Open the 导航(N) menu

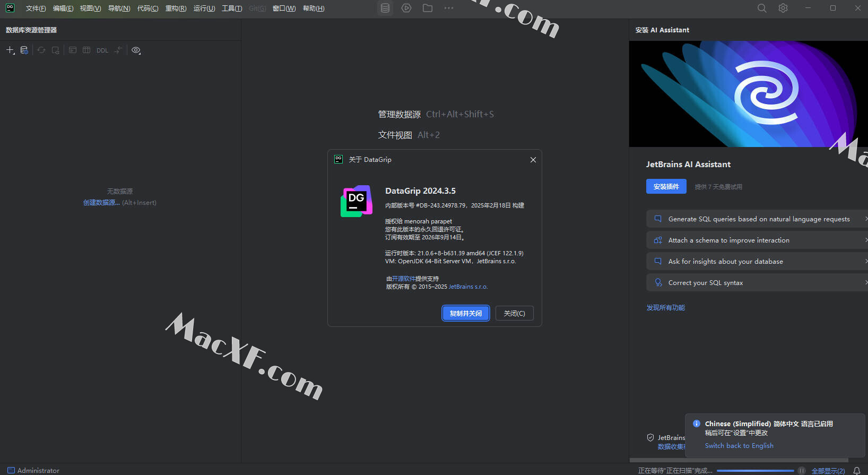click(119, 8)
